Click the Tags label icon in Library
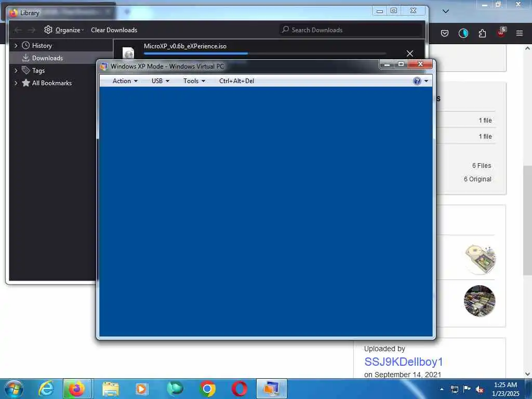This screenshot has width=532, height=399. (x=26, y=70)
